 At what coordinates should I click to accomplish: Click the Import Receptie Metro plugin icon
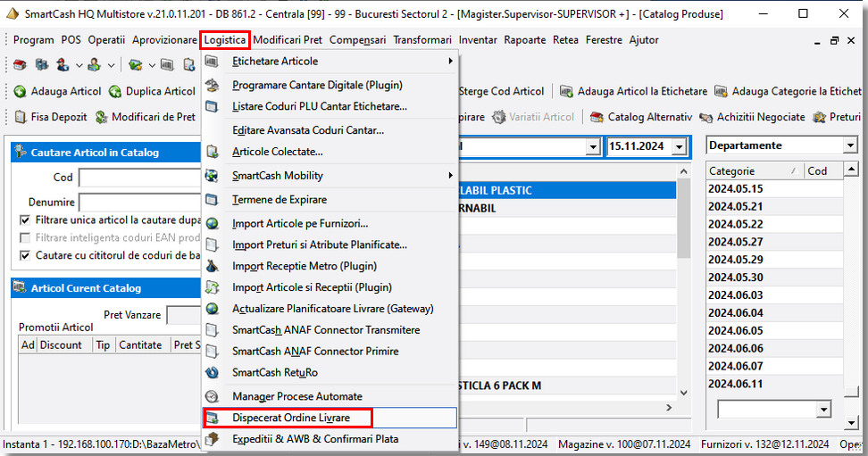(x=212, y=266)
